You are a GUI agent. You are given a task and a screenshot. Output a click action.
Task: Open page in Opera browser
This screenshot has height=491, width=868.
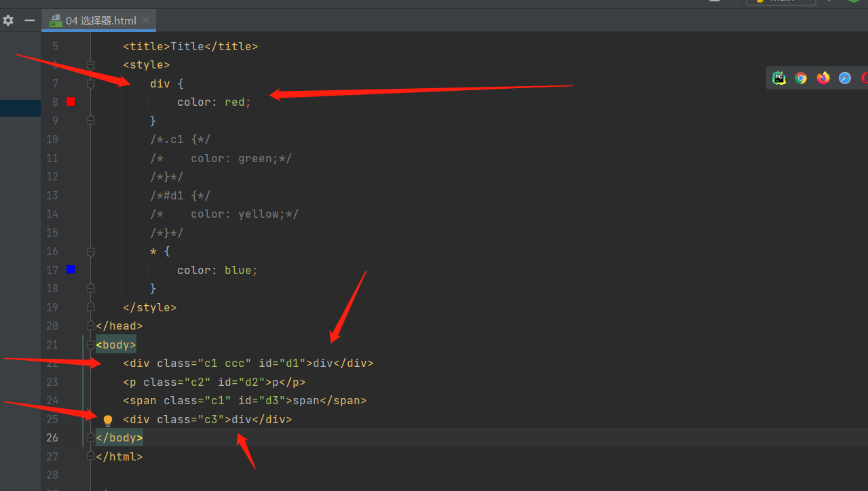point(865,78)
